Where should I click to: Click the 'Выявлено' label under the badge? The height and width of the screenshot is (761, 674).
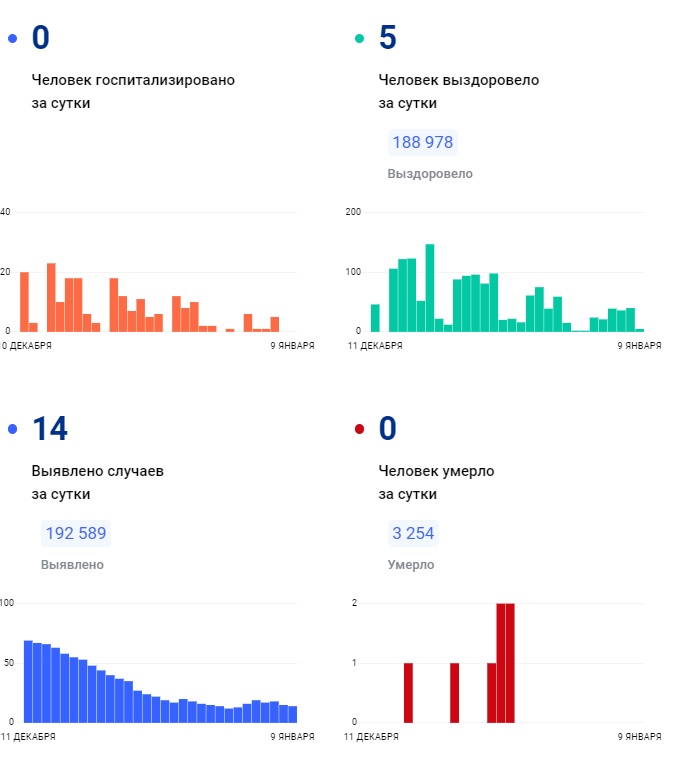(72, 565)
